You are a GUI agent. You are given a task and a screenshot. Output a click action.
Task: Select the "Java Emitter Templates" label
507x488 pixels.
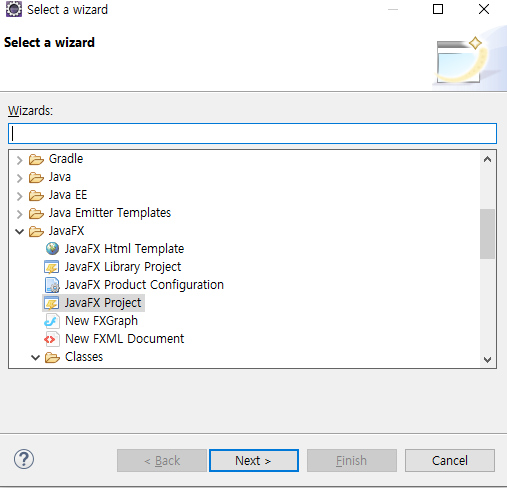pyautogui.click(x=110, y=213)
